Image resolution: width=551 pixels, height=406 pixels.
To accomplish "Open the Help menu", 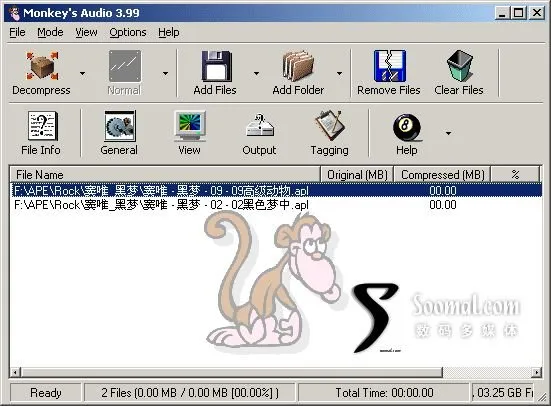I will click(x=169, y=32).
